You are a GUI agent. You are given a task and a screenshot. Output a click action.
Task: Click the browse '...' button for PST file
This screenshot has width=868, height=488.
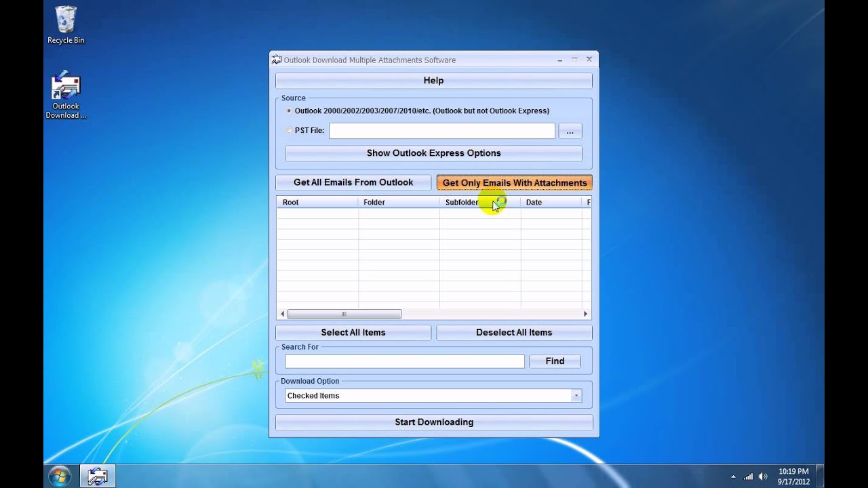tap(570, 131)
